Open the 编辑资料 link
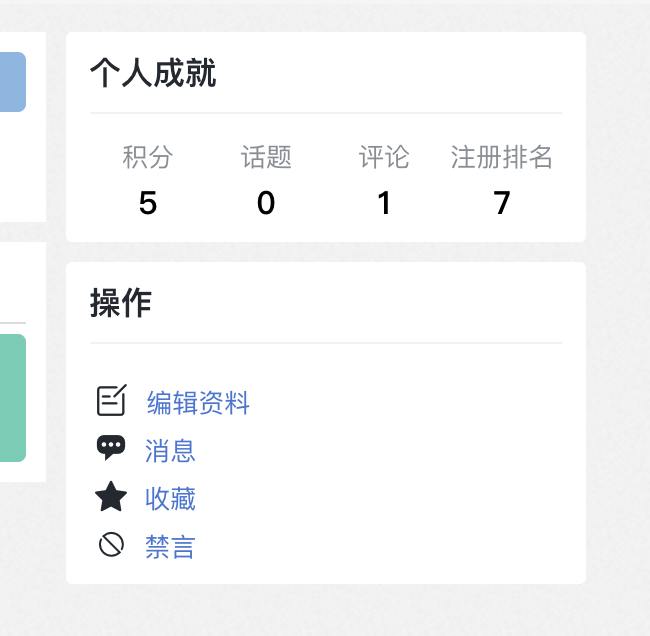650x636 pixels. [x=198, y=403]
